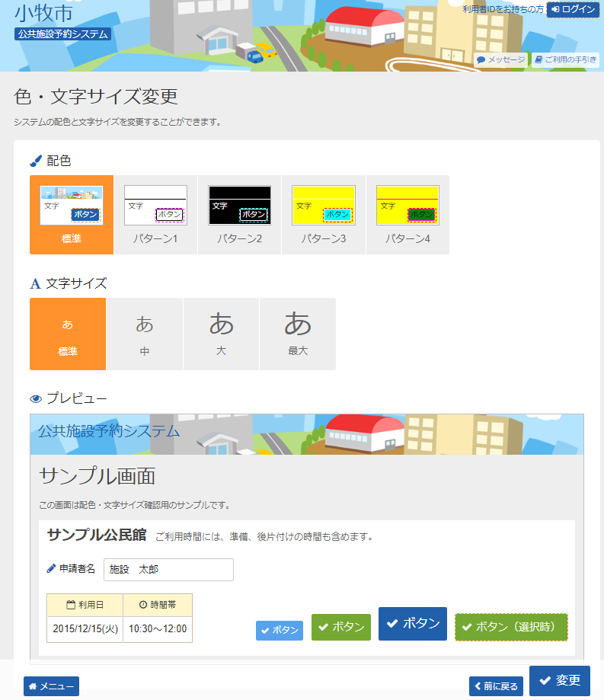Click the ボタン（選択時） sample button
The image size is (604, 700).
511,627
